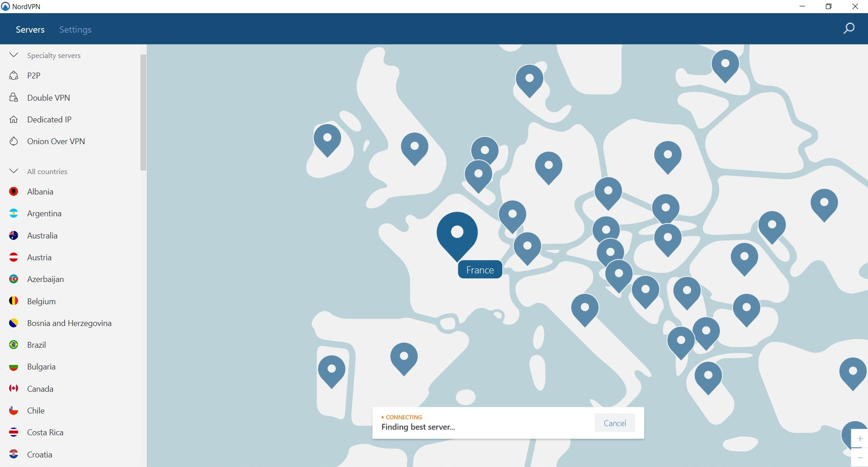Choose Bosnia and Herzegovina from the list
This screenshot has width=868, height=467.
coord(70,323)
